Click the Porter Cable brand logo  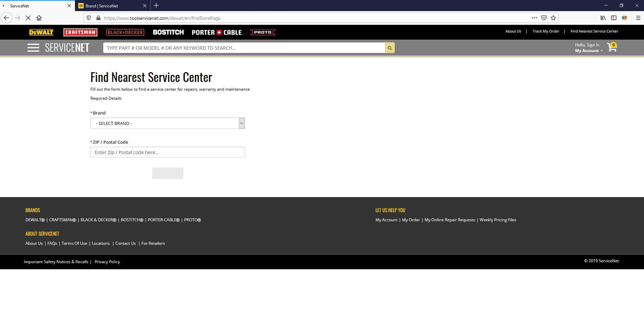tap(217, 32)
